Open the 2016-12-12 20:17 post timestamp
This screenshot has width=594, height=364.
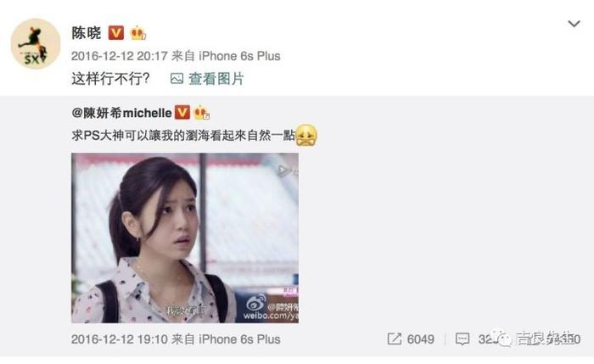click(x=120, y=56)
